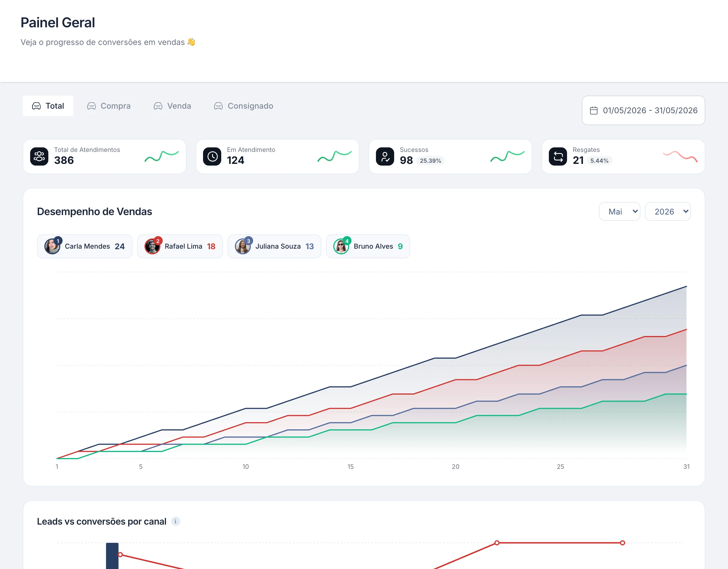Open the Mai month dropdown
This screenshot has width=728, height=569.
click(x=619, y=211)
